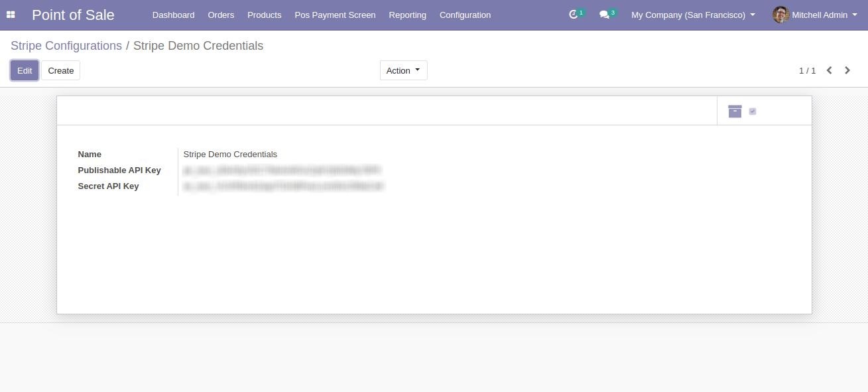Screen dimensions: 868x392
Task: Open the Products menu
Action: point(264,15)
